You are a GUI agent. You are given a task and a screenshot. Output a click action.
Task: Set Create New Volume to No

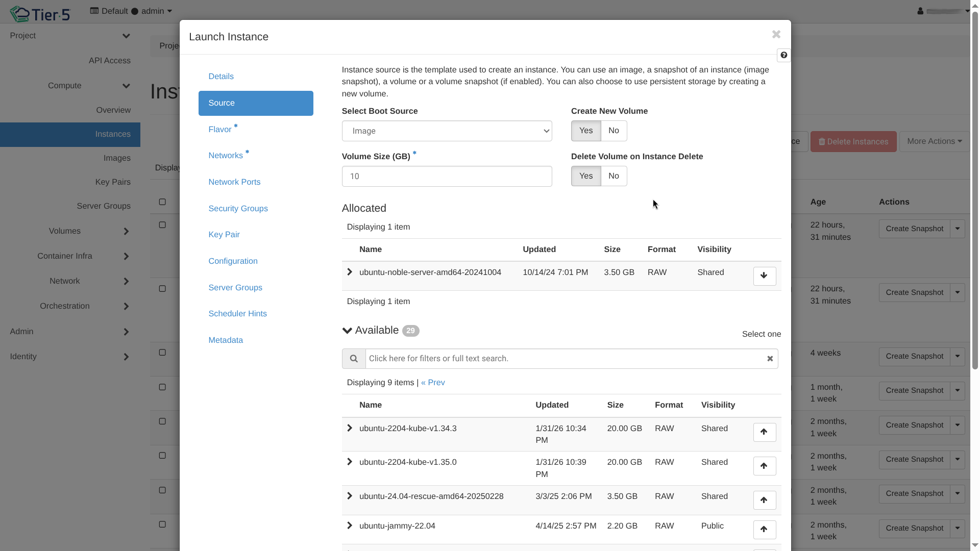[614, 131]
